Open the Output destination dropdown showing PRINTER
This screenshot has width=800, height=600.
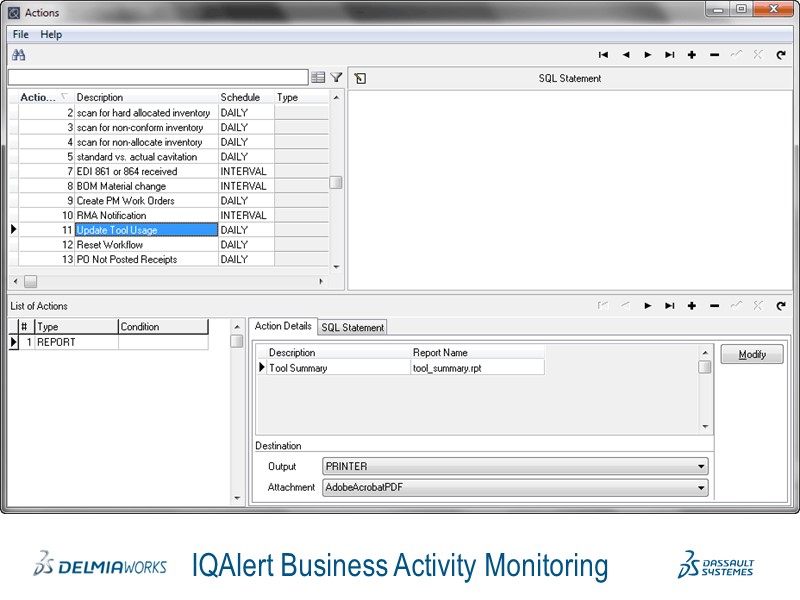pyautogui.click(x=700, y=466)
